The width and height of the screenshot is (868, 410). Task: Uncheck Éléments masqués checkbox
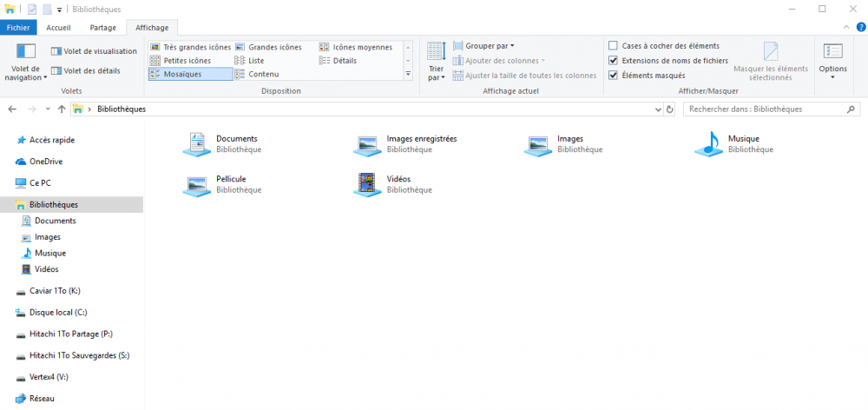click(614, 75)
